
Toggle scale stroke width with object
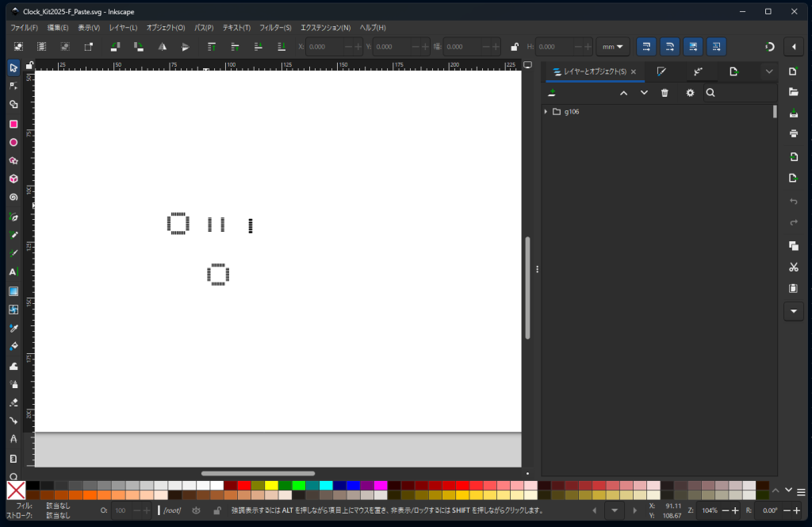(x=646, y=47)
